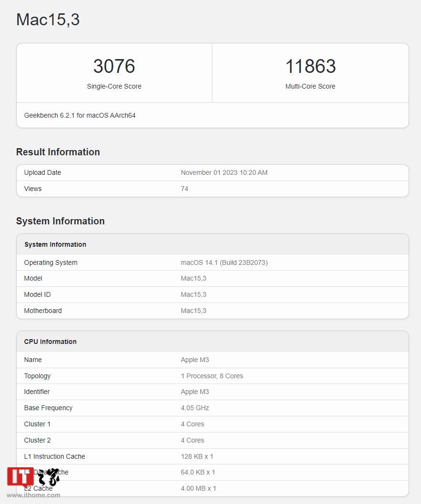
Task: Click the "Operating System" row label
Action: (51, 262)
